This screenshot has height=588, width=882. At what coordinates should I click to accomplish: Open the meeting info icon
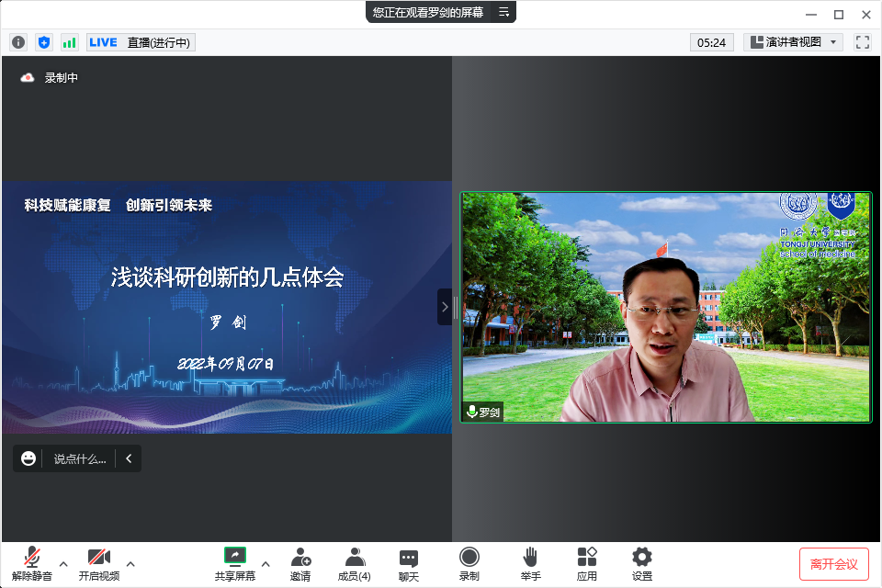coord(18,42)
